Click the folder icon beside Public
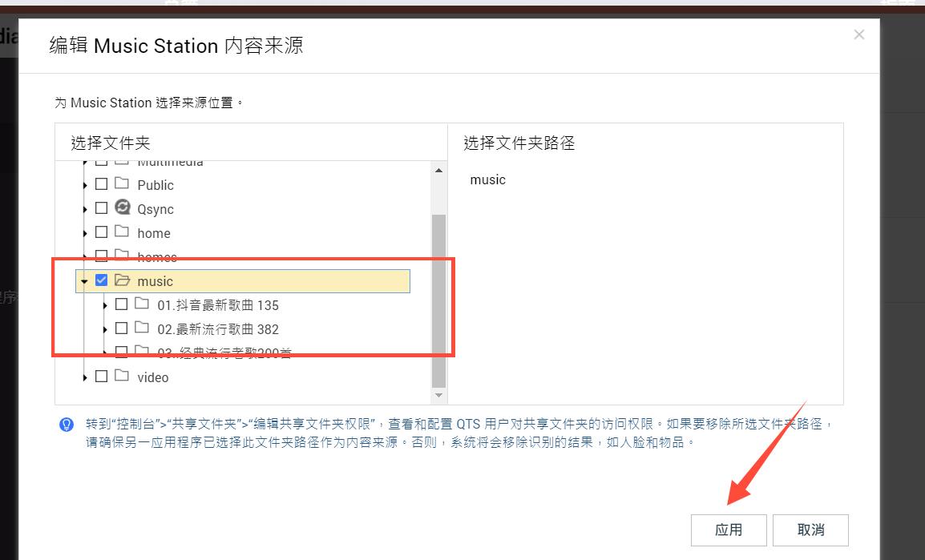This screenshot has height=560, width=925. (122, 184)
